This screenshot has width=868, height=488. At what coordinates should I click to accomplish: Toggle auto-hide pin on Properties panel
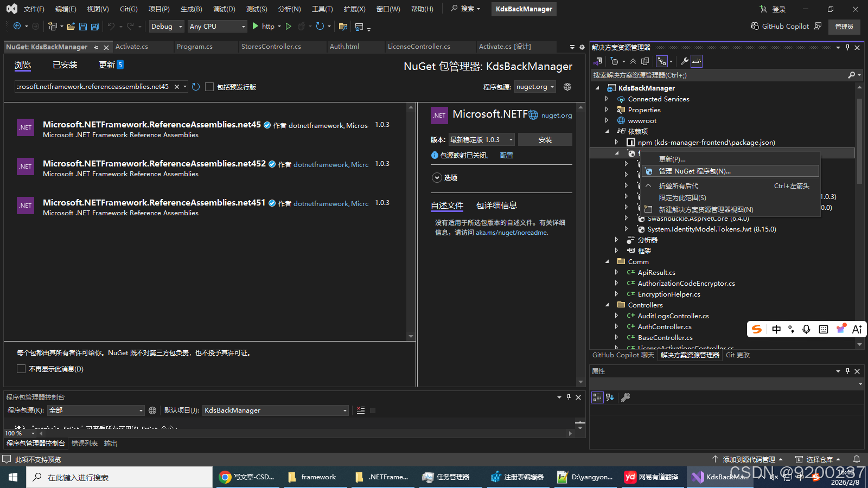click(x=847, y=371)
